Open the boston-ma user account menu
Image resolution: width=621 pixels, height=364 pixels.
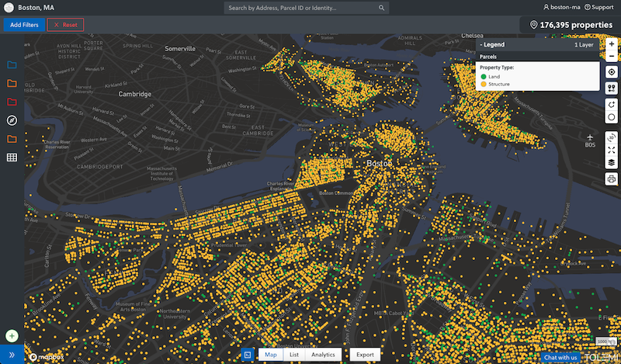562,7
